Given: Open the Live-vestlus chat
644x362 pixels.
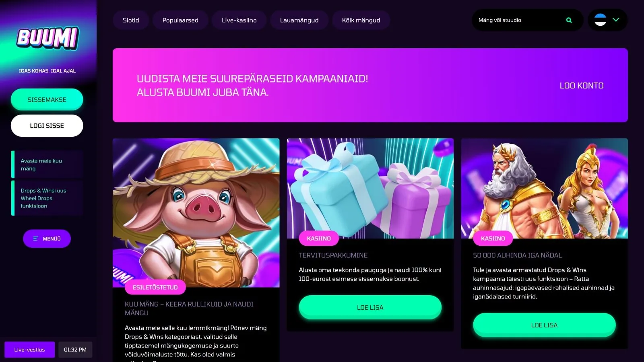Looking at the screenshot, I should pos(29,350).
